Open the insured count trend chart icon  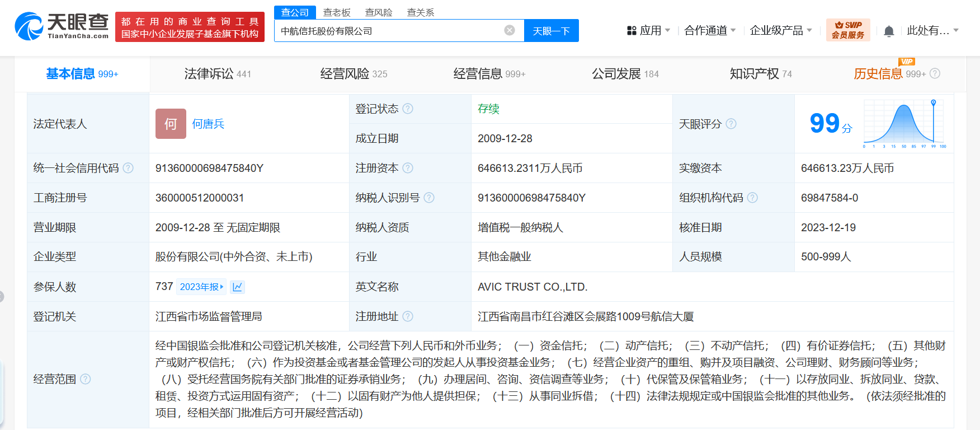[237, 287]
